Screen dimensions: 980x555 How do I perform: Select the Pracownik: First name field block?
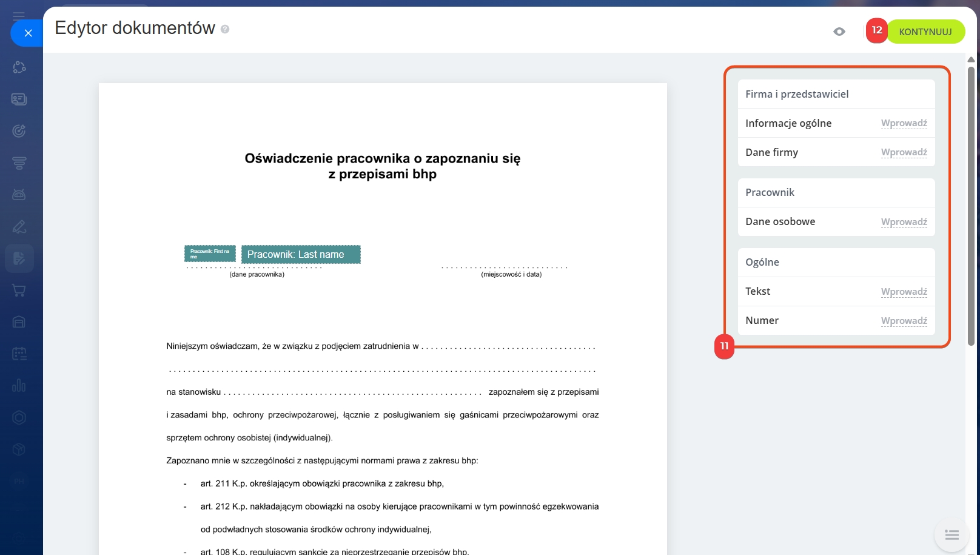[x=210, y=254]
